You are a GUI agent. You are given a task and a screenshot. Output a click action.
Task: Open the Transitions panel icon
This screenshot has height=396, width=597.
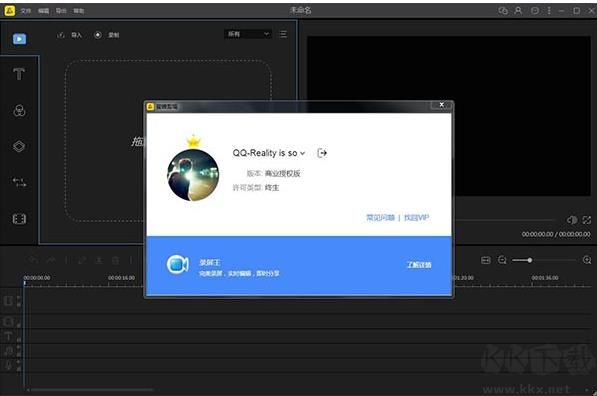[19, 182]
